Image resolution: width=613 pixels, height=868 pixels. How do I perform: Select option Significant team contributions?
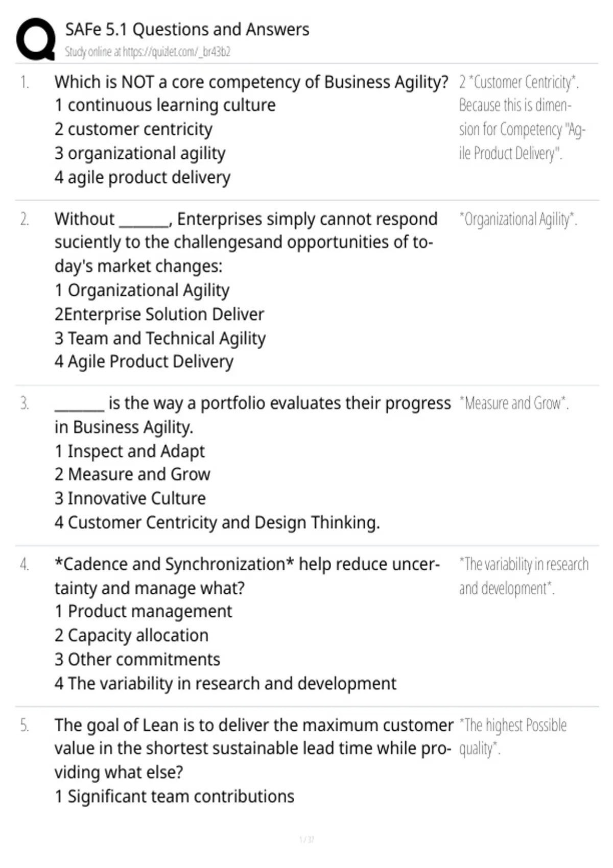click(x=174, y=797)
